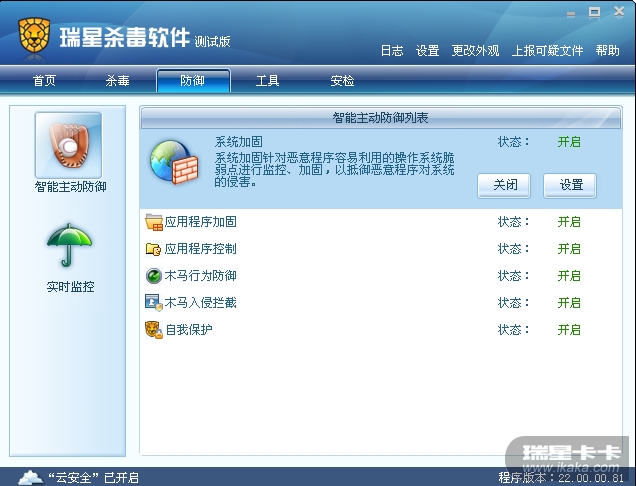The width and height of the screenshot is (636, 486).
Task: Open the 实时监控 green umbrella icon
Action: click(x=69, y=245)
